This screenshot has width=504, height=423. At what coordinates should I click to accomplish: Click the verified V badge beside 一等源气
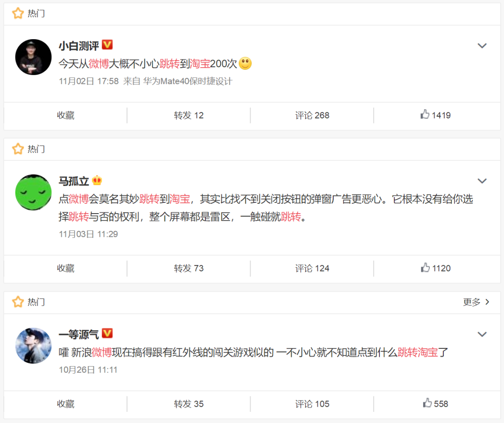pos(107,333)
